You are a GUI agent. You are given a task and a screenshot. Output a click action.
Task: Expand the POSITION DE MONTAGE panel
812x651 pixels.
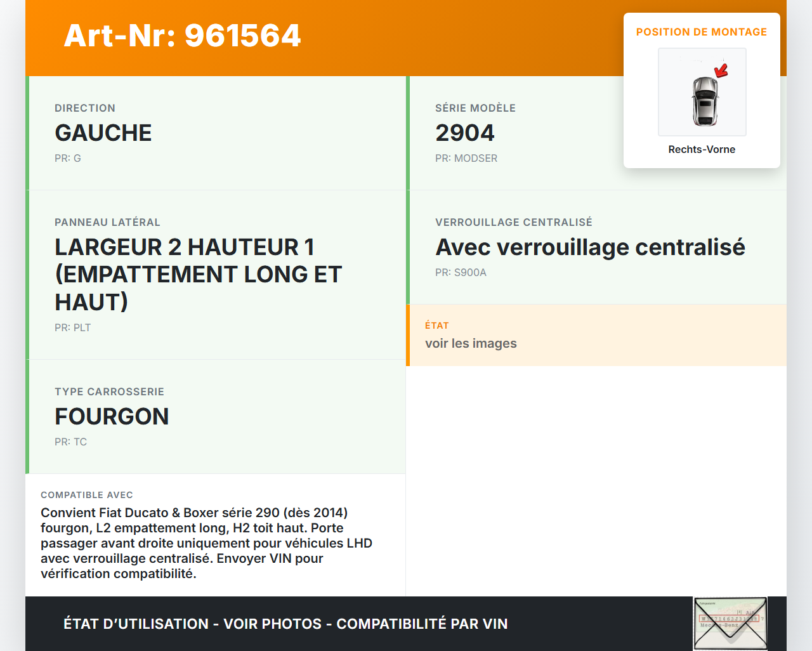pyautogui.click(x=702, y=32)
